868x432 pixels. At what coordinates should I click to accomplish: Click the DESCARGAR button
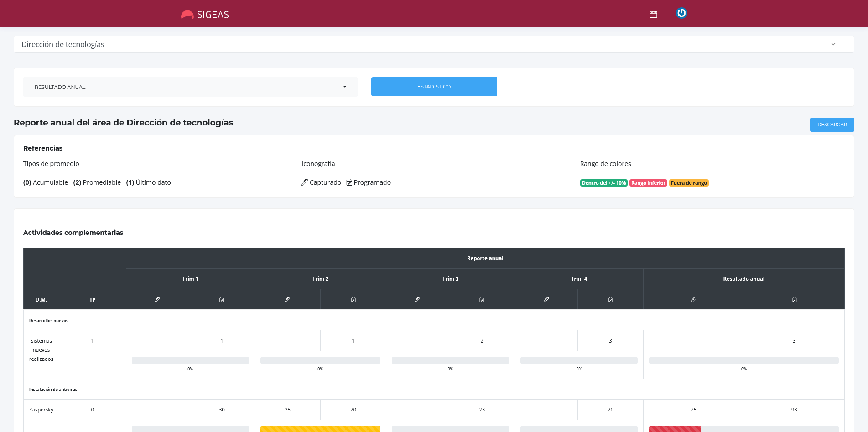click(x=832, y=125)
